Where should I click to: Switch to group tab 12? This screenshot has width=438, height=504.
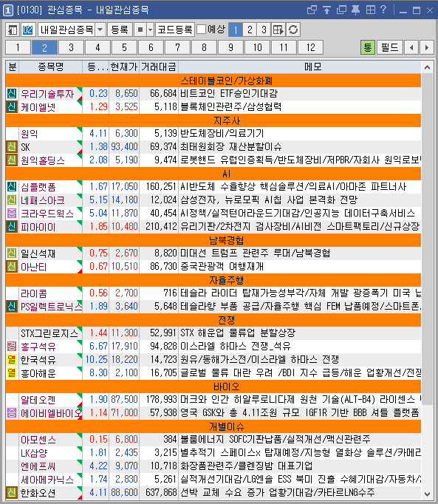311,47
